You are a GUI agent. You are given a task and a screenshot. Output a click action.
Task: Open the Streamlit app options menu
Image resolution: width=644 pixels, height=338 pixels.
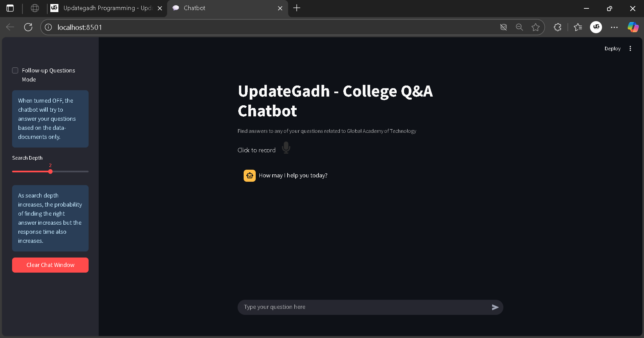(630, 48)
